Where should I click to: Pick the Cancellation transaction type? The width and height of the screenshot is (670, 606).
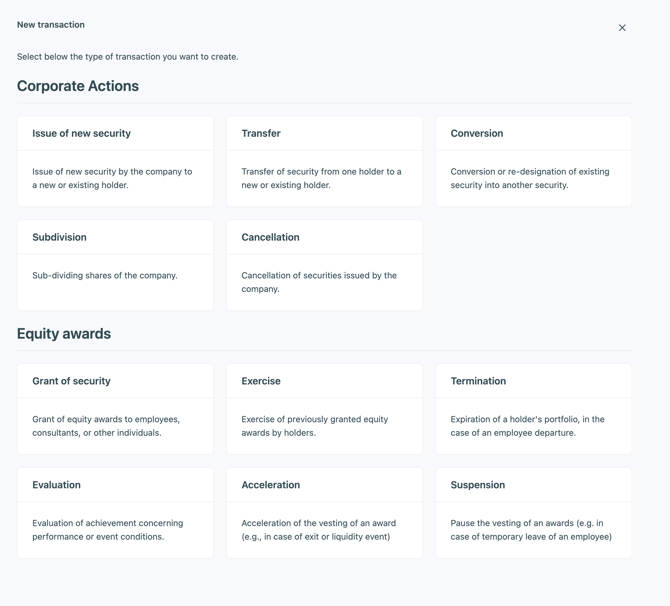[x=324, y=264]
